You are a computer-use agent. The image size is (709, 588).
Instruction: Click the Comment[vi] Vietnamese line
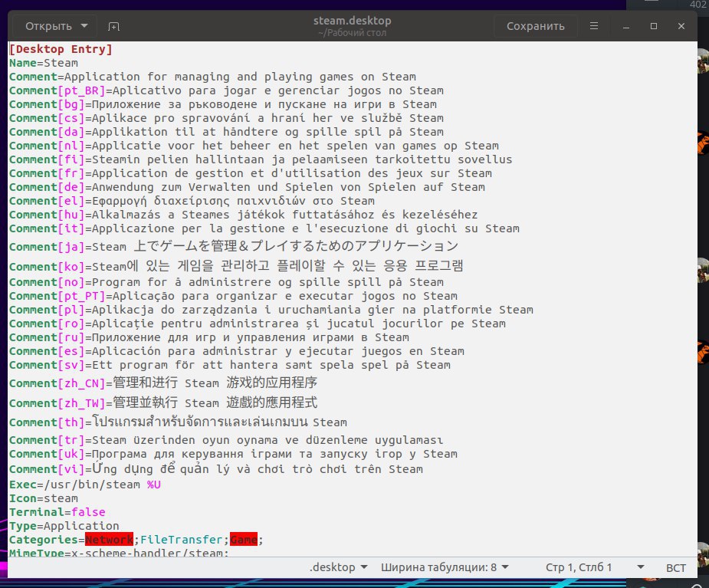pos(216,469)
